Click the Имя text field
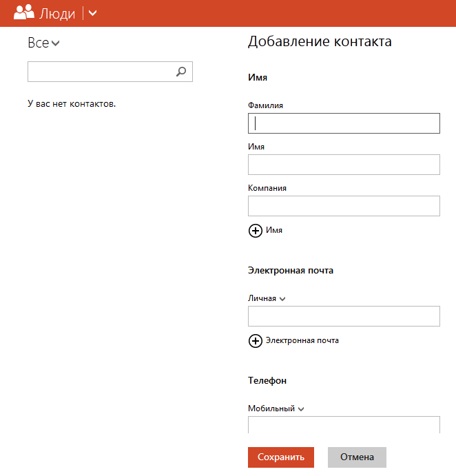456x476 pixels. 344,165
